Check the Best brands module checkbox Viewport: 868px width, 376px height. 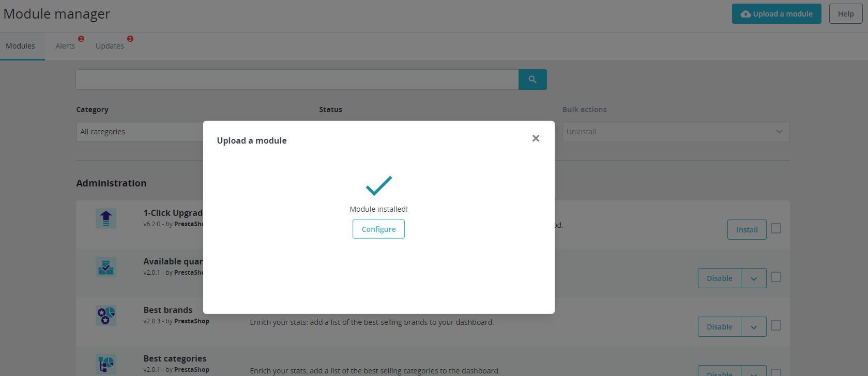pos(776,325)
